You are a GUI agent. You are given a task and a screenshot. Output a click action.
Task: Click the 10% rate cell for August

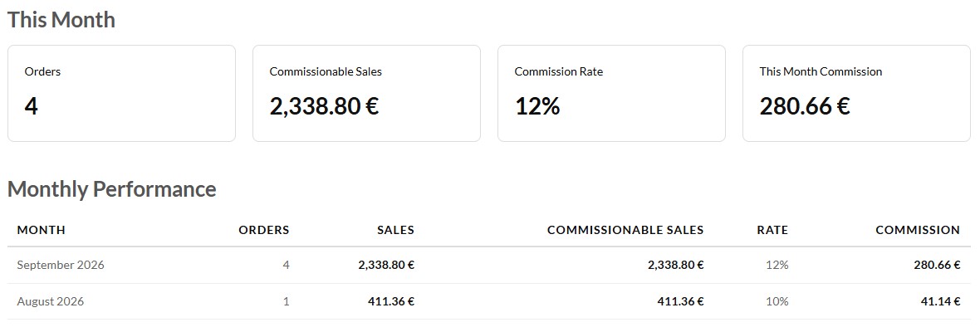[x=777, y=301]
